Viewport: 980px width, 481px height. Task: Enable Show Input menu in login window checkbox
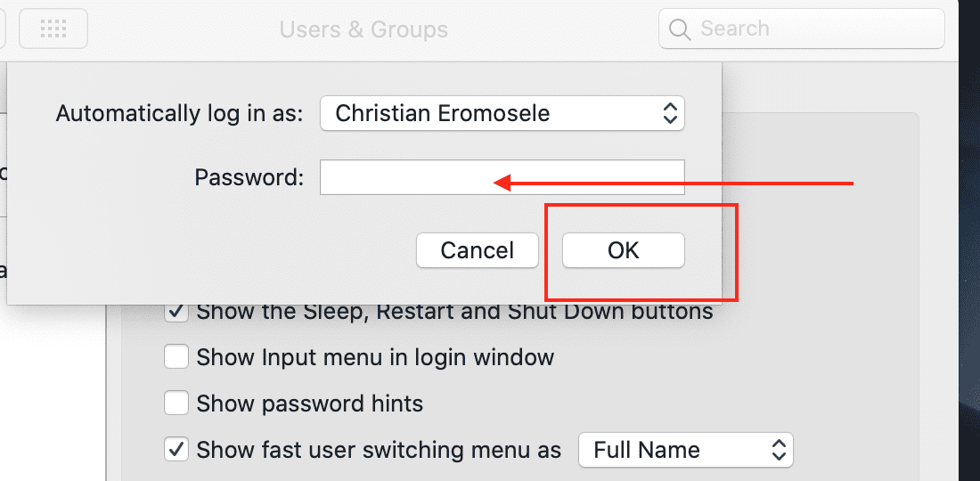[x=176, y=358]
